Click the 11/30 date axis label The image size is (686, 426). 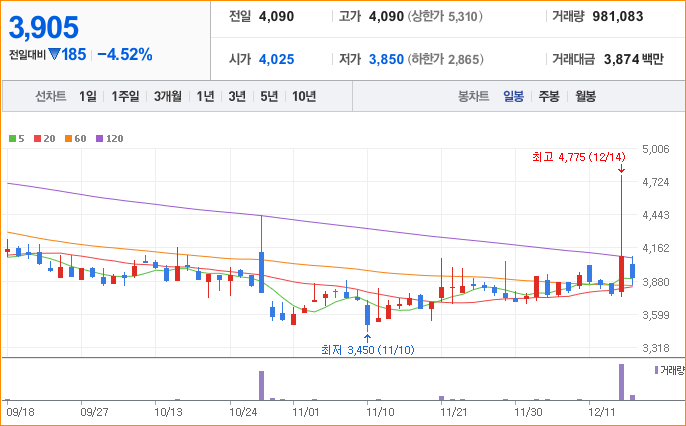528,412
